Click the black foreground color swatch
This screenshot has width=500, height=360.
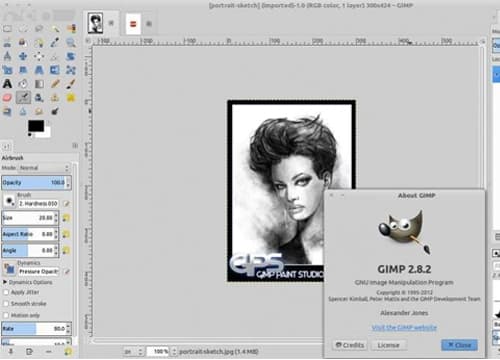pos(36,126)
